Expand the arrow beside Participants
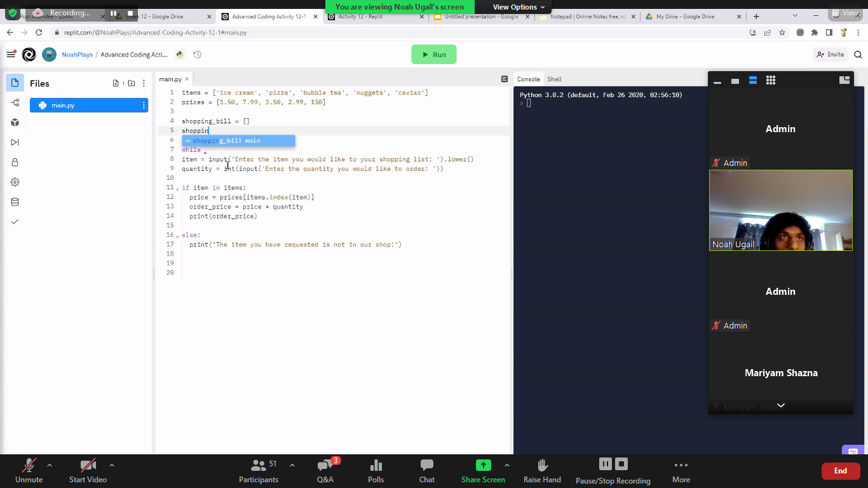This screenshot has height=488, width=868. point(292,465)
